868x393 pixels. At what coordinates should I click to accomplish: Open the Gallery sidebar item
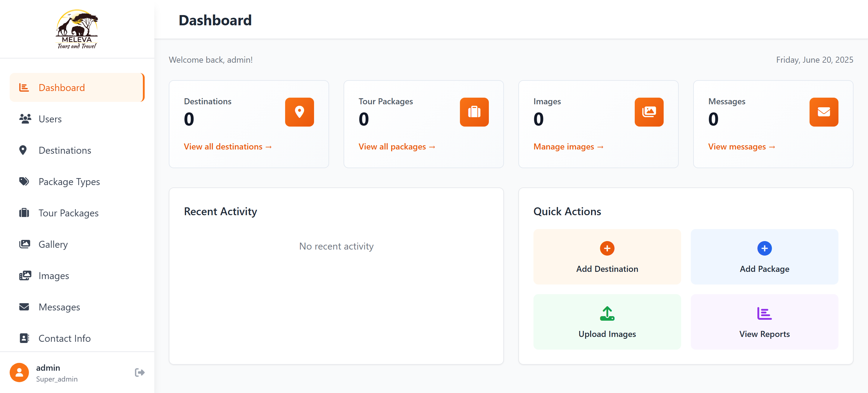tap(77, 244)
